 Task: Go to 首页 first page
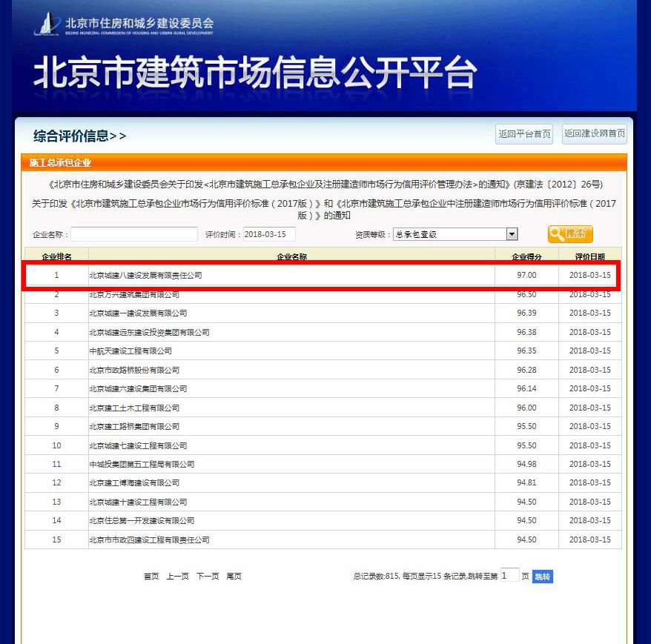coord(151,576)
